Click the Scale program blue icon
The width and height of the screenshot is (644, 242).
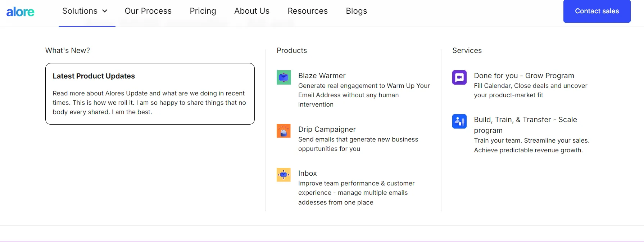[x=459, y=121]
